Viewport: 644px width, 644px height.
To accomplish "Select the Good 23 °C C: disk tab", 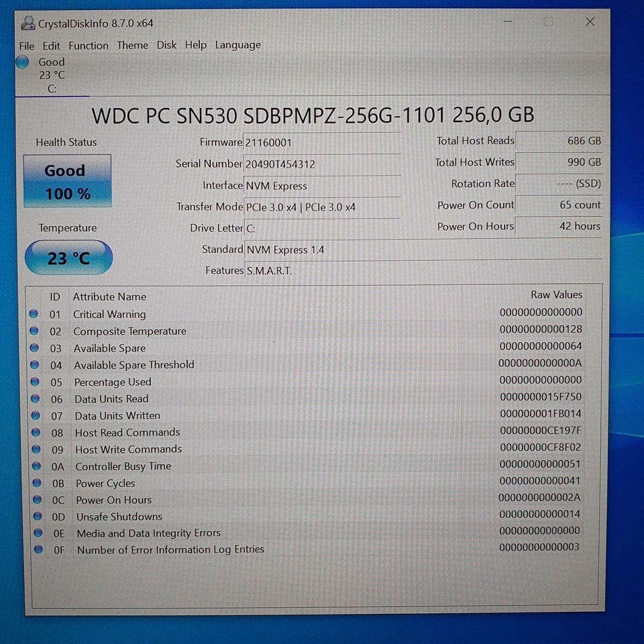I will tap(52, 75).
